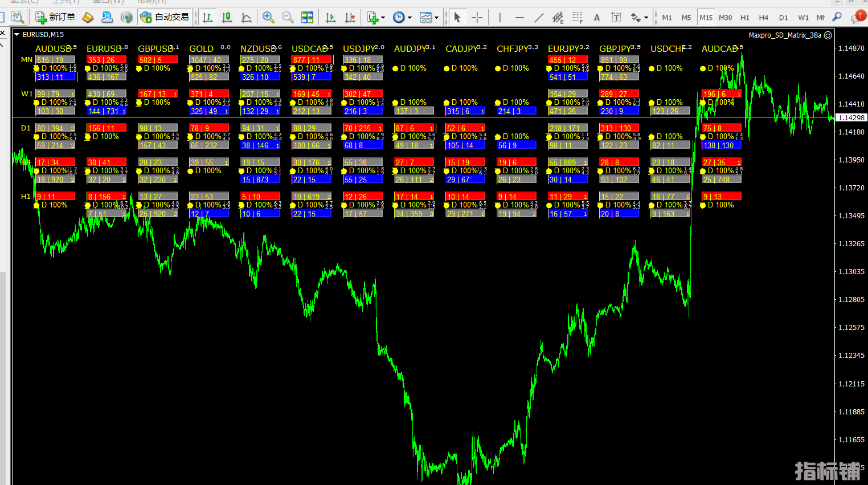Select the text A tool

596,18
